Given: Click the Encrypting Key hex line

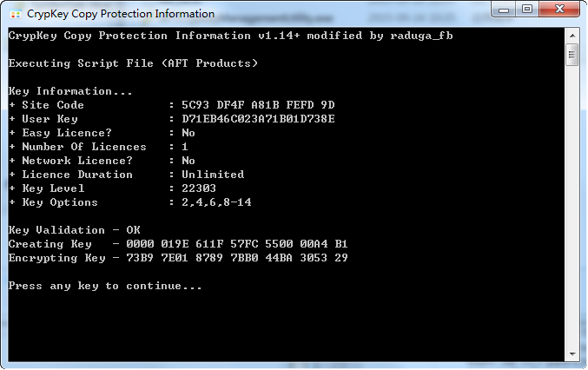Looking at the screenshot, I should pyautogui.click(x=178, y=258).
